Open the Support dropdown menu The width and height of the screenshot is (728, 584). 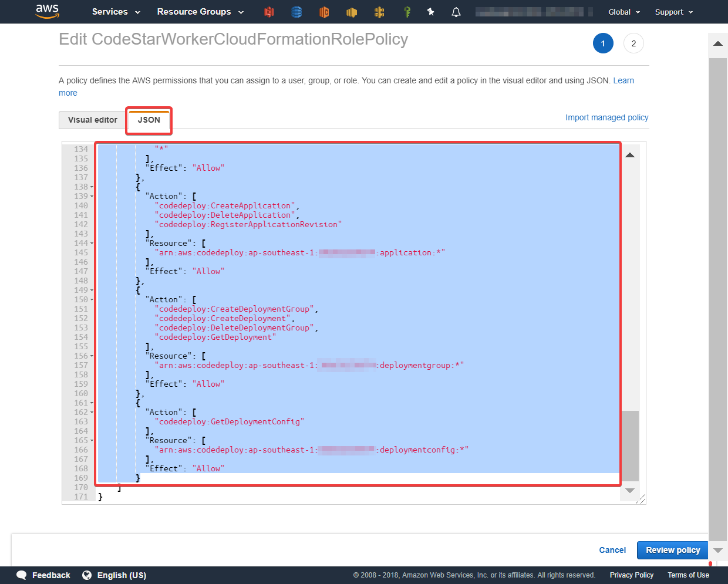(674, 12)
